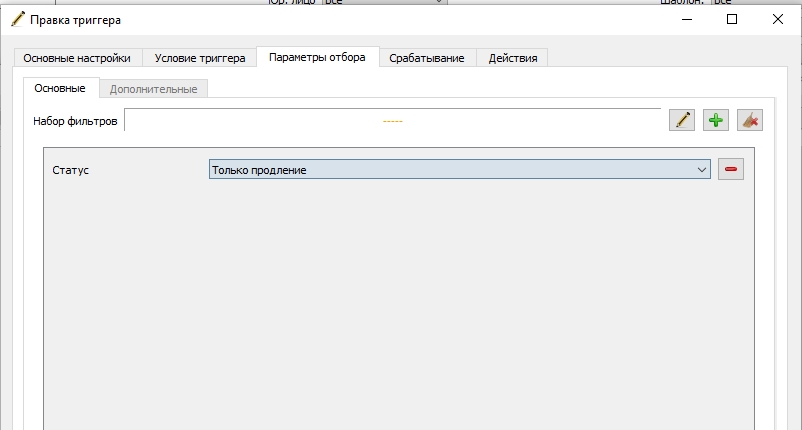Click the pencil icon in the title bar

(x=18, y=19)
